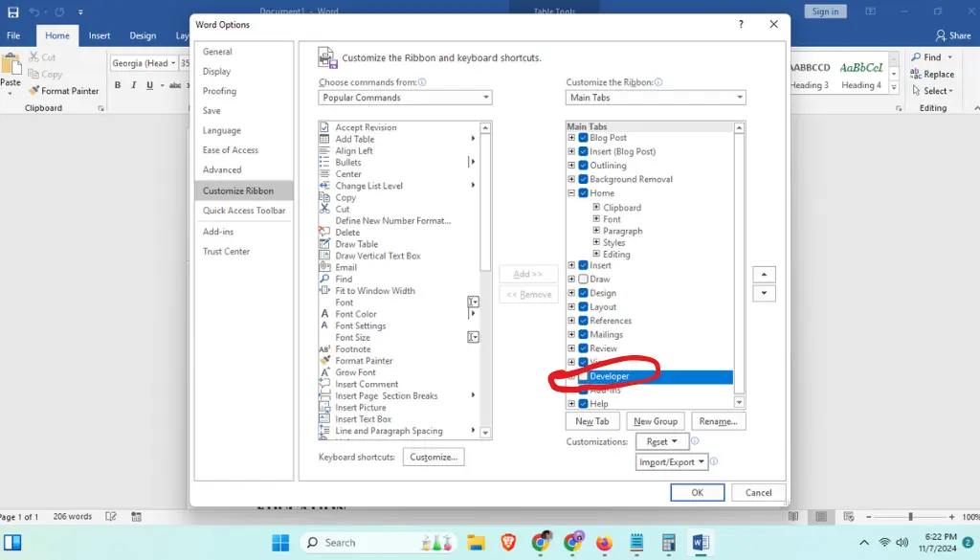Image resolution: width=980 pixels, height=560 pixels.
Task: Switch to Print Layout view in status bar
Action: 821,516
